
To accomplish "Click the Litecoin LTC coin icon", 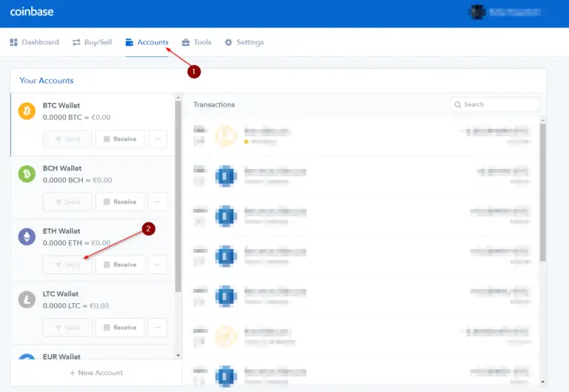I will 27,299.
